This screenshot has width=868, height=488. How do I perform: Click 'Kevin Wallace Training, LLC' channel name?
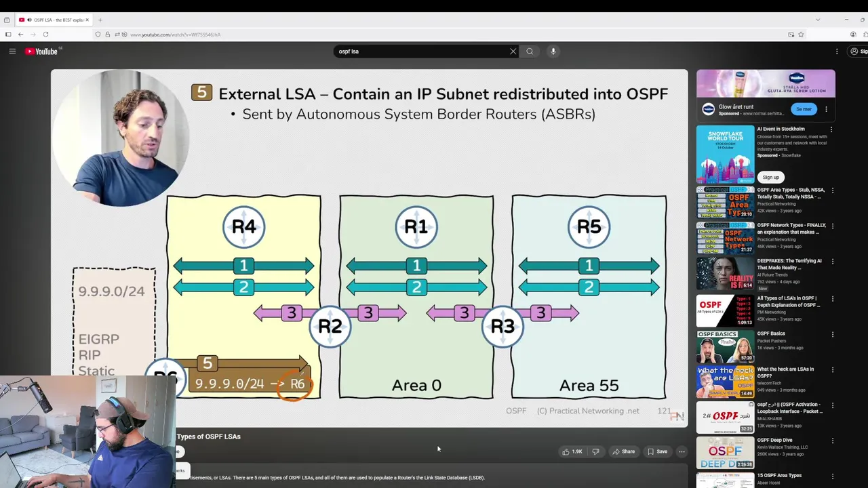(x=783, y=447)
